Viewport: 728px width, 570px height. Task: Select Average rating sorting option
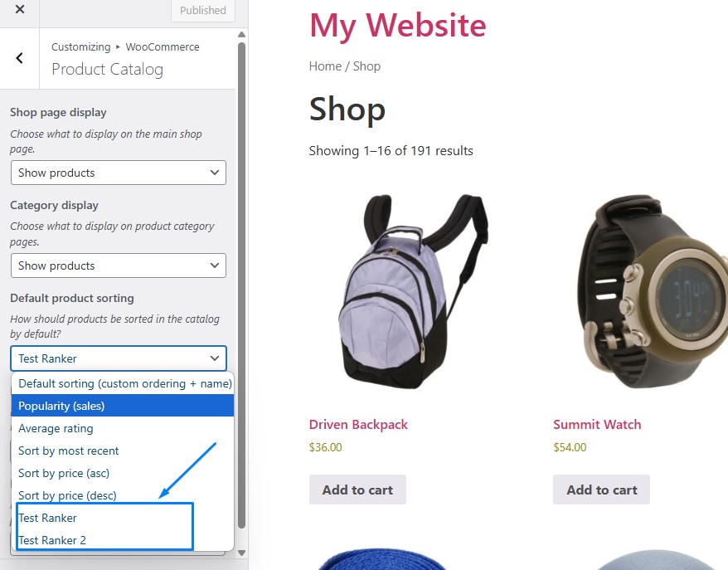pyautogui.click(x=123, y=428)
